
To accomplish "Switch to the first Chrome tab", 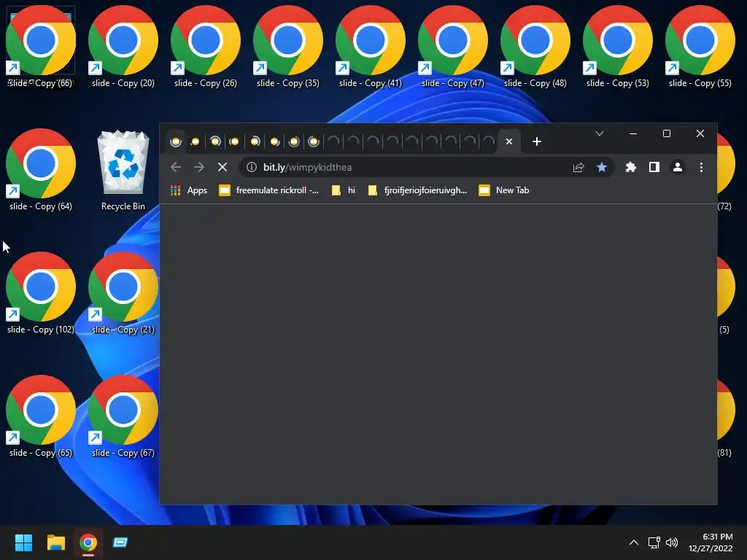I will tap(176, 141).
